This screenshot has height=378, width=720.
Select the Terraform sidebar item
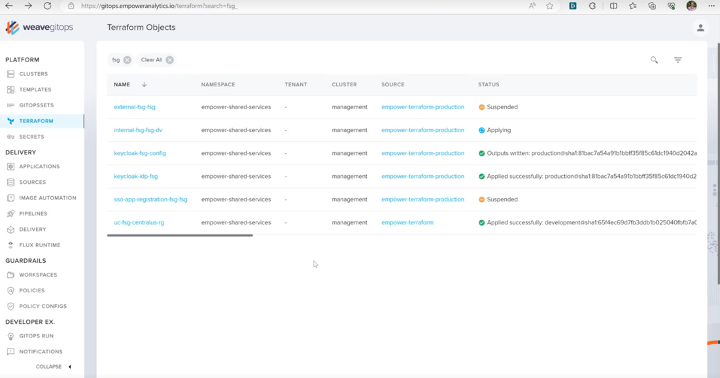coord(36,121)
